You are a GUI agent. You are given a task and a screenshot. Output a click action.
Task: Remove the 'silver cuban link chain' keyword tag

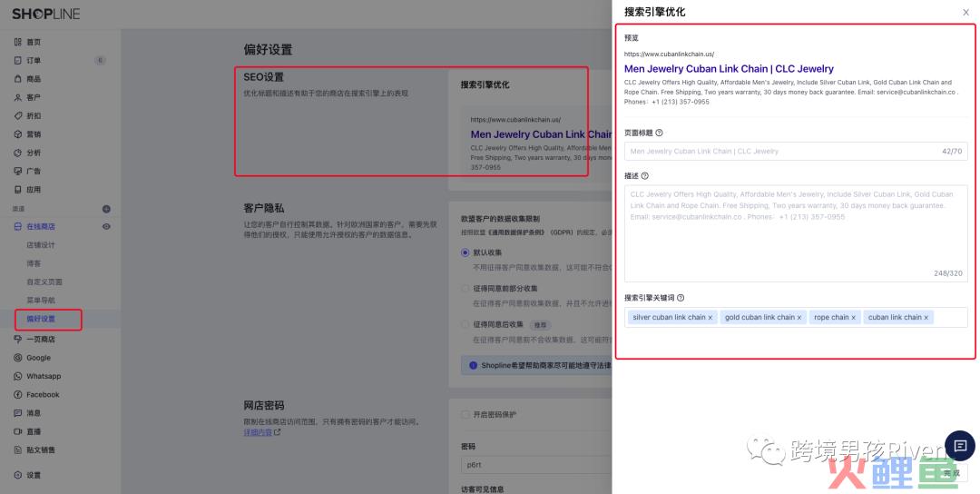(x=710, y=318)
